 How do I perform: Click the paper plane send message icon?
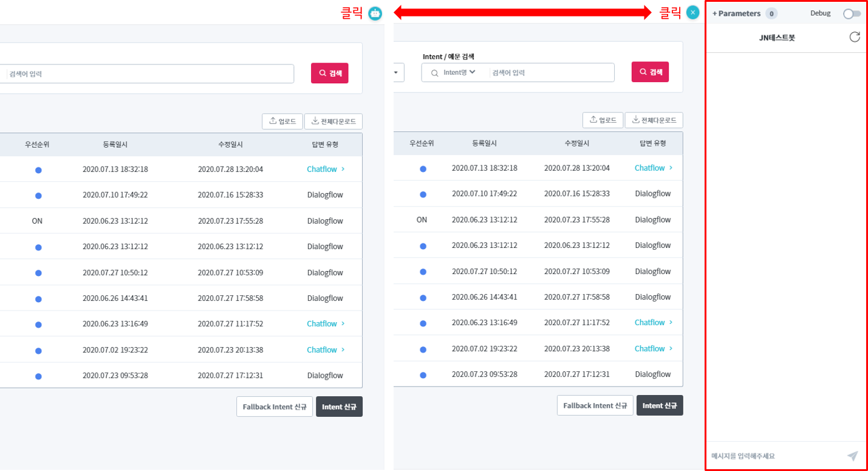click(x=853, y=456)
